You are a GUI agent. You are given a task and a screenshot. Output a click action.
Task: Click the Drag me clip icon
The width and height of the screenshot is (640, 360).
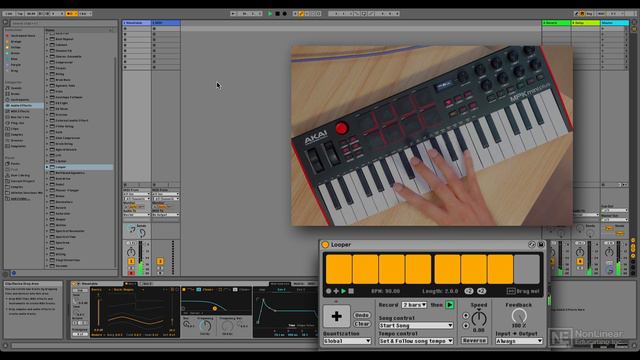pos(511,291)
